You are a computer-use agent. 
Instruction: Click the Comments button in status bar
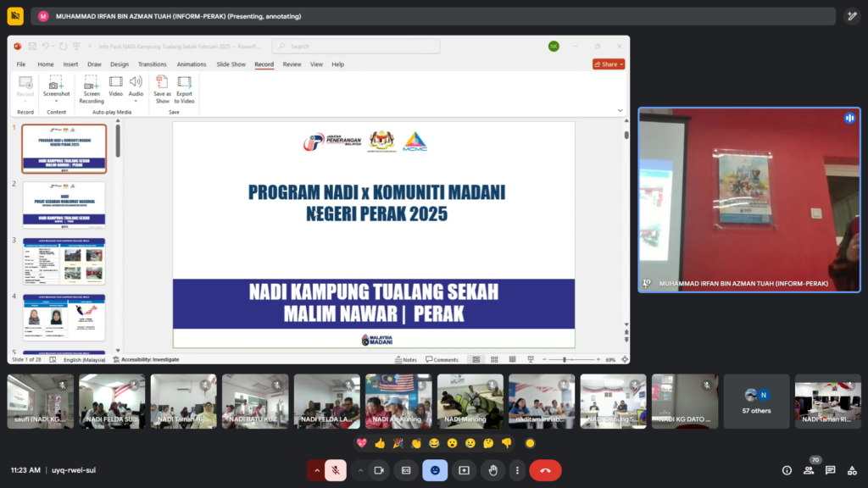pos(442,359)
